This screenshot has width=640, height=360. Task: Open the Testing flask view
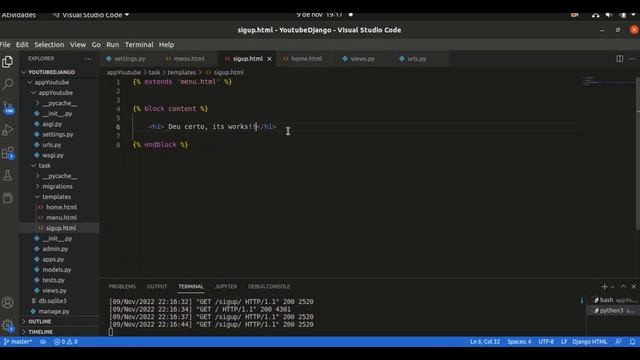(x=7, y=176)
